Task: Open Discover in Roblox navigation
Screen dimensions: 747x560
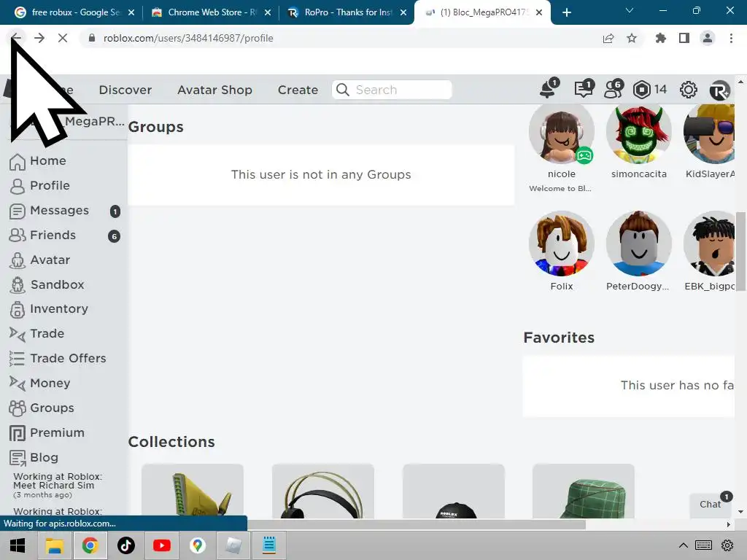Action: click(x=125, y=90)
